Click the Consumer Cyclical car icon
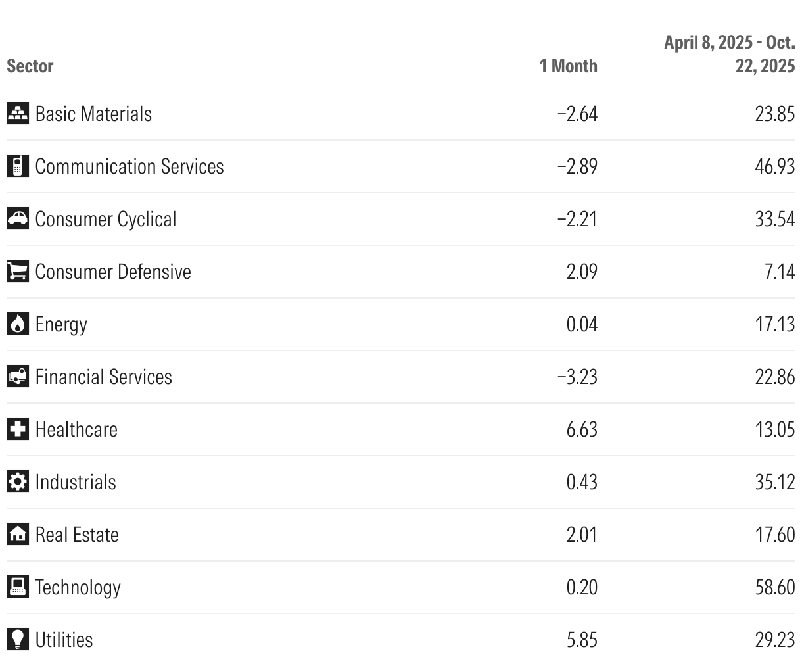 coord(18,218)
